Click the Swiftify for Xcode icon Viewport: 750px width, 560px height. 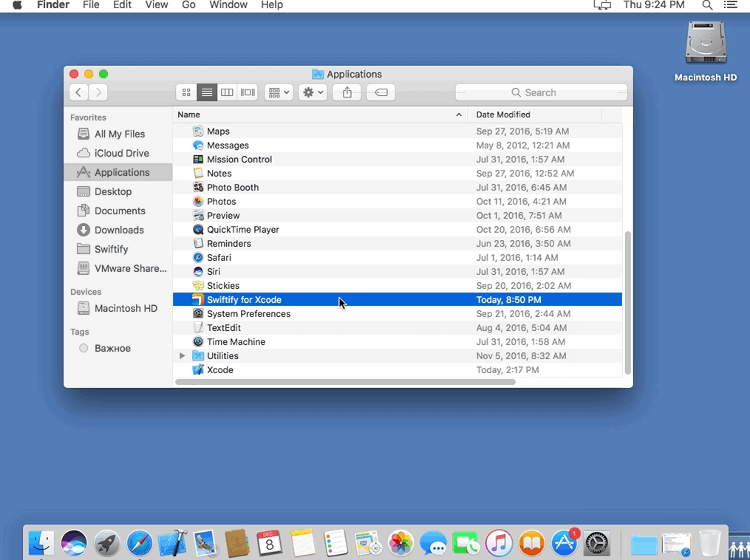[198, 299]
